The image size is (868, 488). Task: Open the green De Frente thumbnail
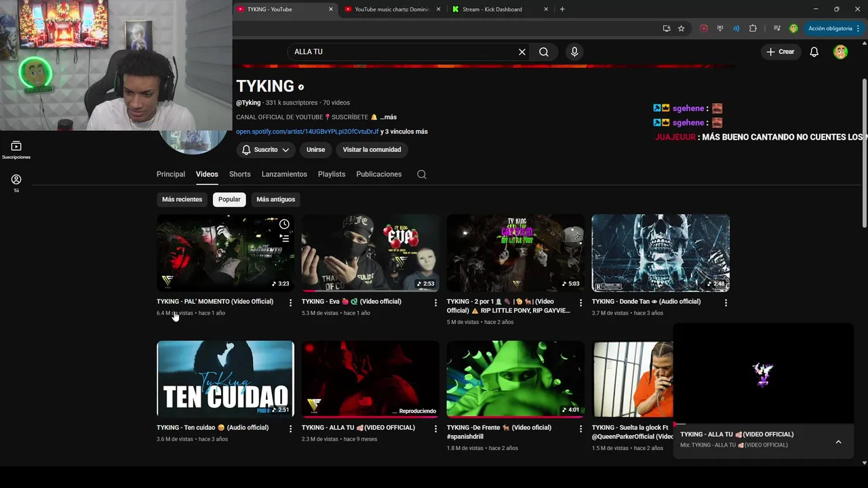coord(515,379)
